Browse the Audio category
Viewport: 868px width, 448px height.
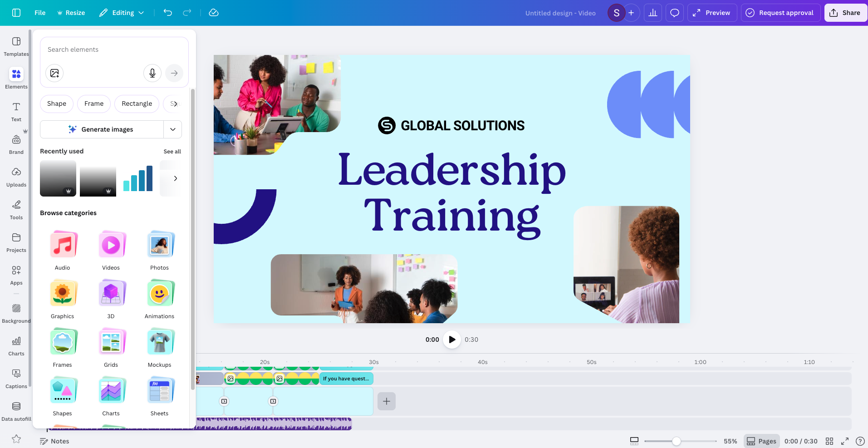pyautogui.click(x=63, y=251)
